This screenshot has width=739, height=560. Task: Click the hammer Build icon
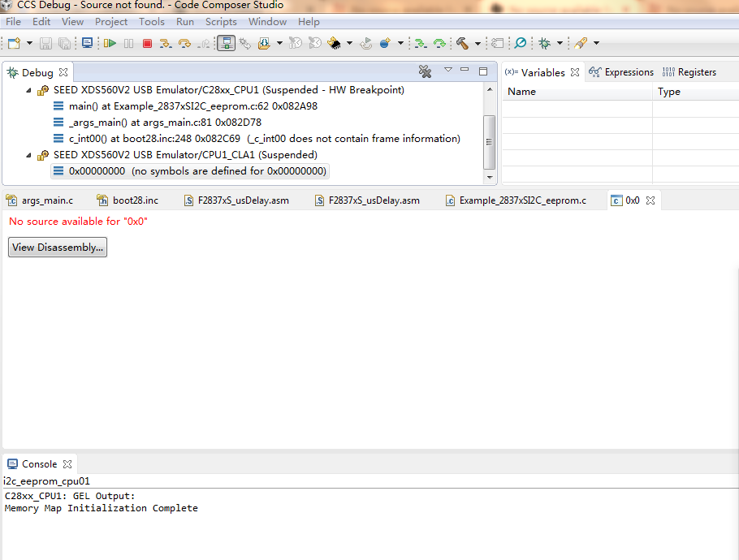(462, 43)
